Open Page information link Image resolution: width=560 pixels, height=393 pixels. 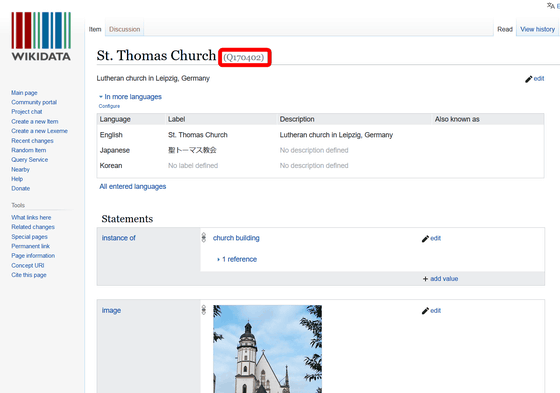pos(33,256)
